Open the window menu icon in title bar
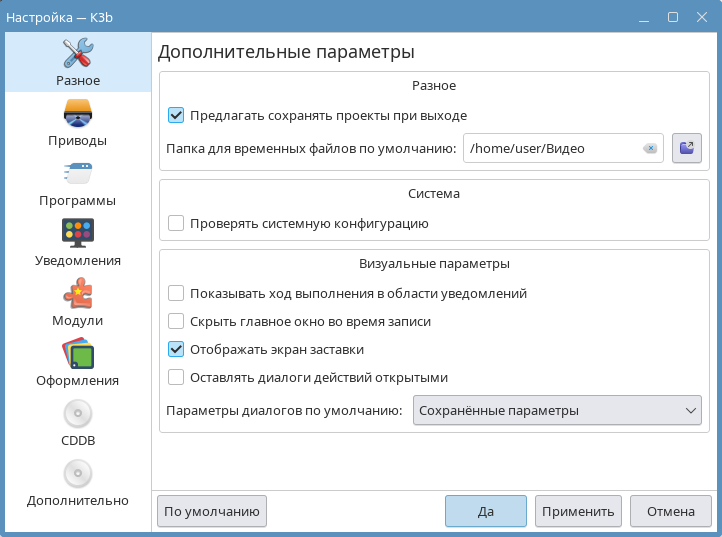 coord(644,16)
